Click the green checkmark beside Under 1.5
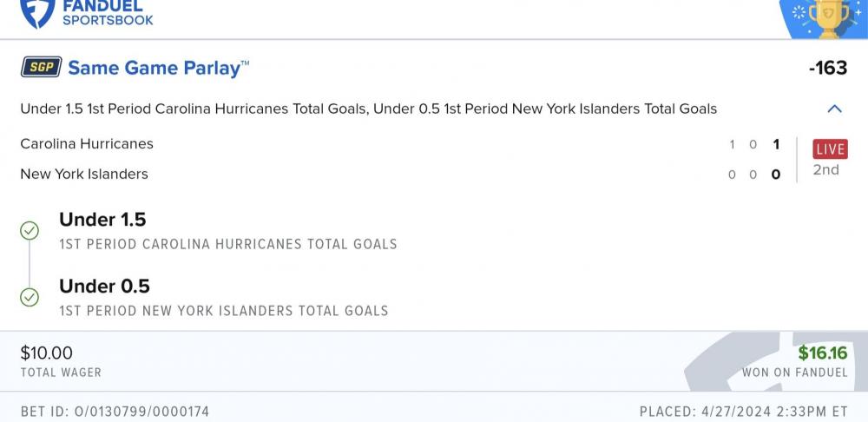Image resolution: width=868 pixels, height=422 pixels. [x=30, y=230]
